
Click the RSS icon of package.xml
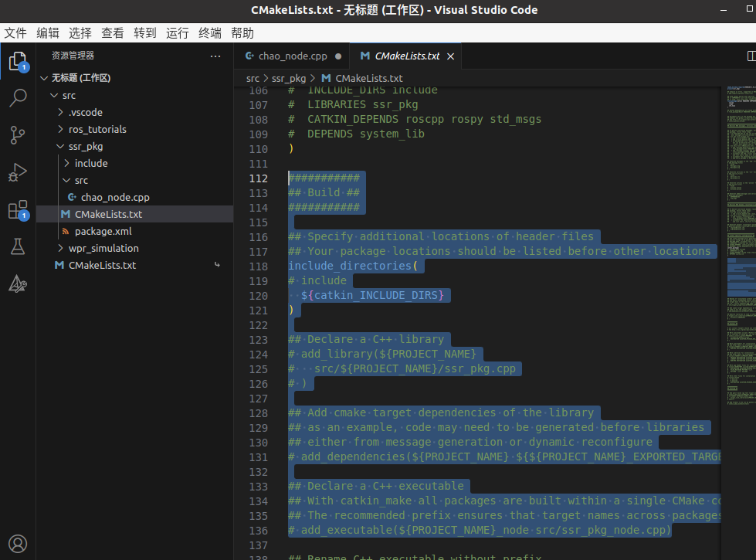66,231
